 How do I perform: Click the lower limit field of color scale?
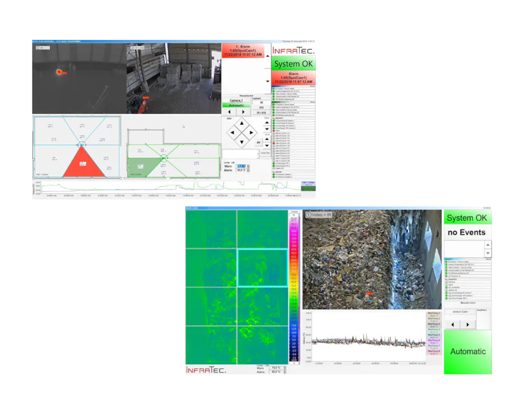click(294, 363)
